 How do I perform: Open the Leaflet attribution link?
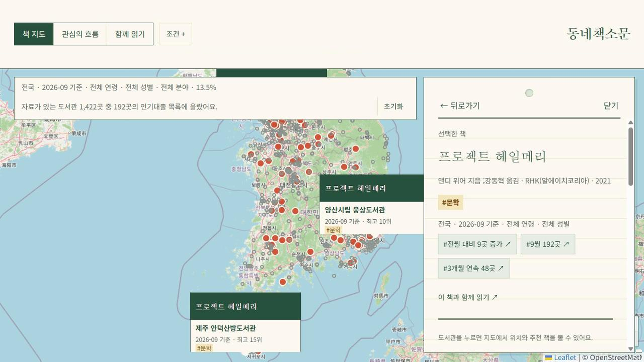click(x=561, y=357)
